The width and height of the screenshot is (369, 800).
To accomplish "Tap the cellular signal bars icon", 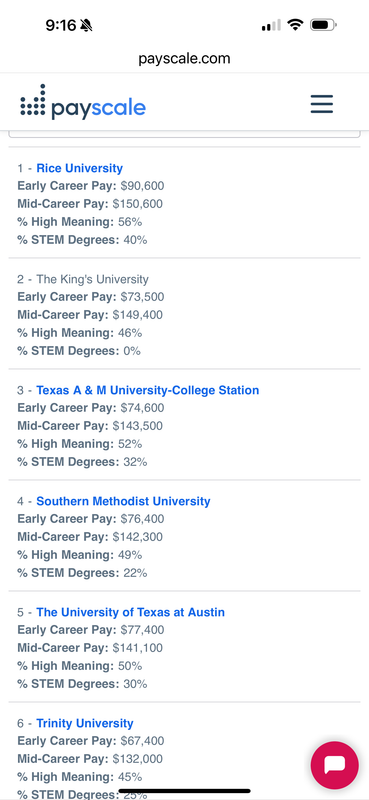I will 271,25.
